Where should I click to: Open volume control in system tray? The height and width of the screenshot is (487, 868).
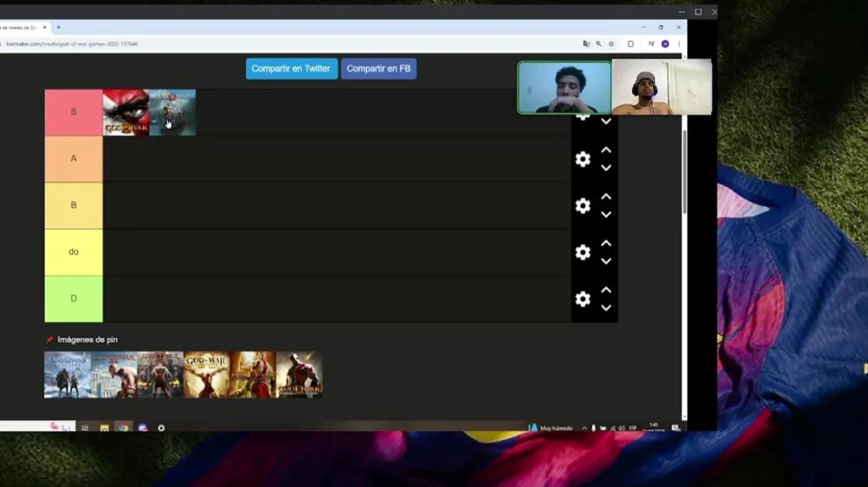coord(621,427)
